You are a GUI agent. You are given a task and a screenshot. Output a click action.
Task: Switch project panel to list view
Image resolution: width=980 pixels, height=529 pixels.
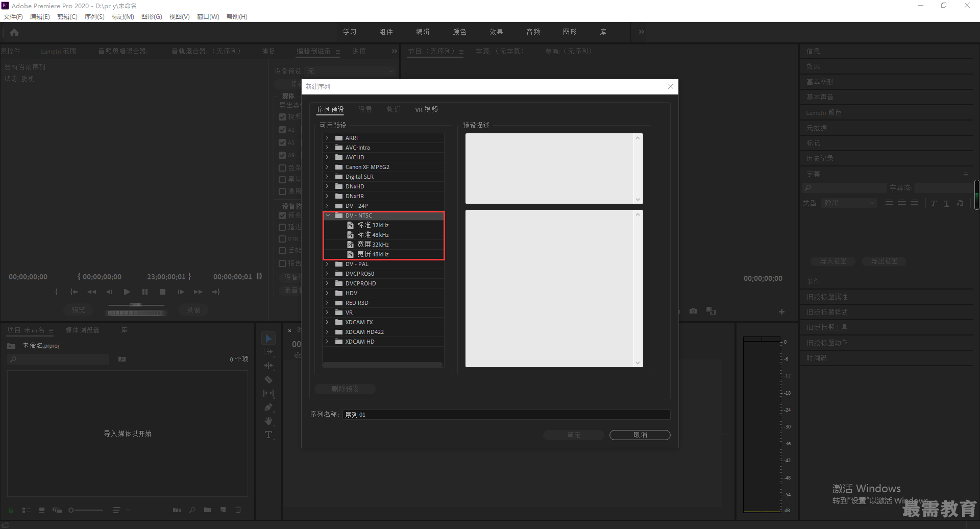[27, 510]
